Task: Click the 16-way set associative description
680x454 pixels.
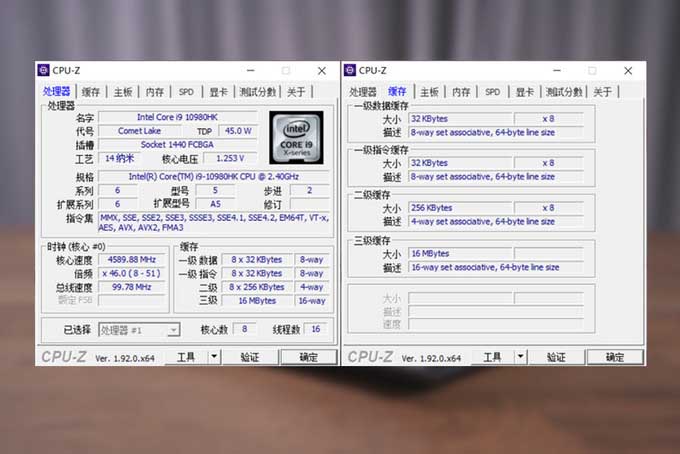Action: pyautogui.click(x=496, y=268)
